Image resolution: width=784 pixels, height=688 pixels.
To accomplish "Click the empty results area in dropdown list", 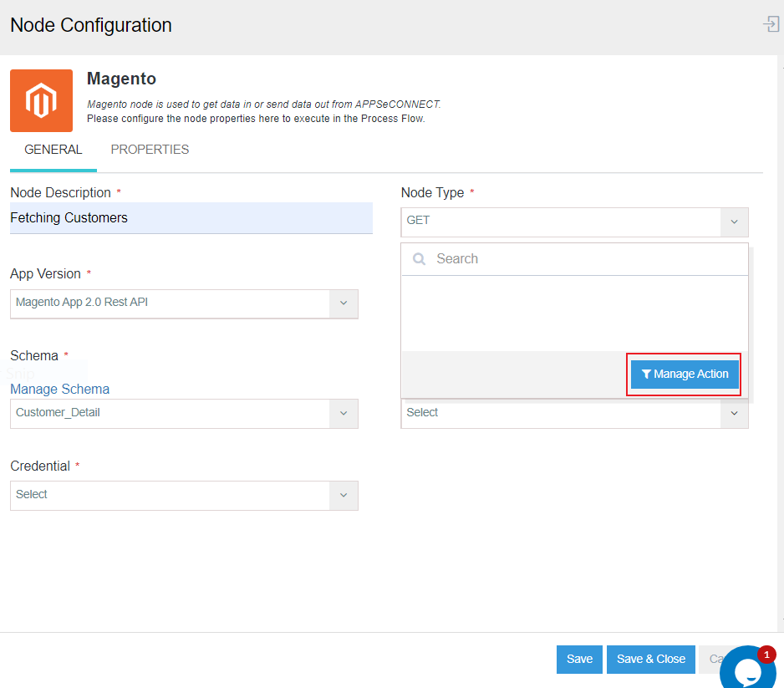I will [x=574, y=313].
